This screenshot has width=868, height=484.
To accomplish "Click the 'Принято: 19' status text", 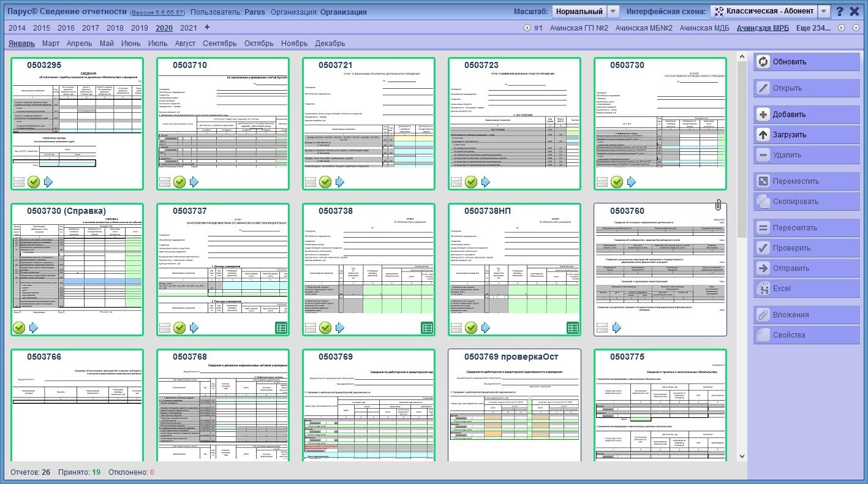I will tap(80, 472).
